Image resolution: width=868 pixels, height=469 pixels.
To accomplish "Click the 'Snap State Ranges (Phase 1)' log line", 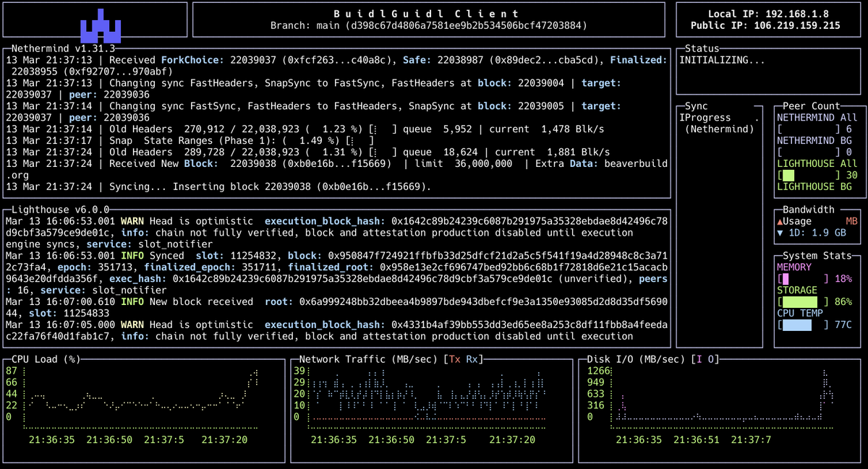I will click(x=190, y=140).
